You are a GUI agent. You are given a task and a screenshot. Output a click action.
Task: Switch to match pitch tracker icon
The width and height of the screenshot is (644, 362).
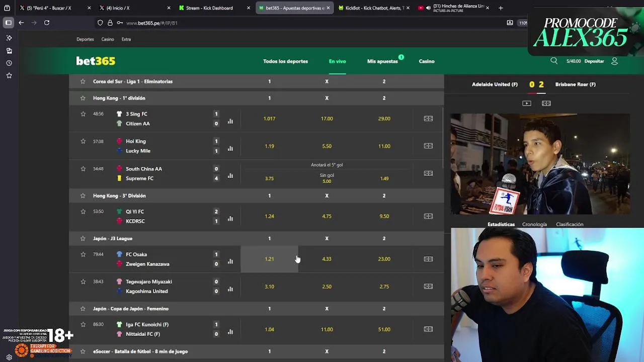coord(546,103)
